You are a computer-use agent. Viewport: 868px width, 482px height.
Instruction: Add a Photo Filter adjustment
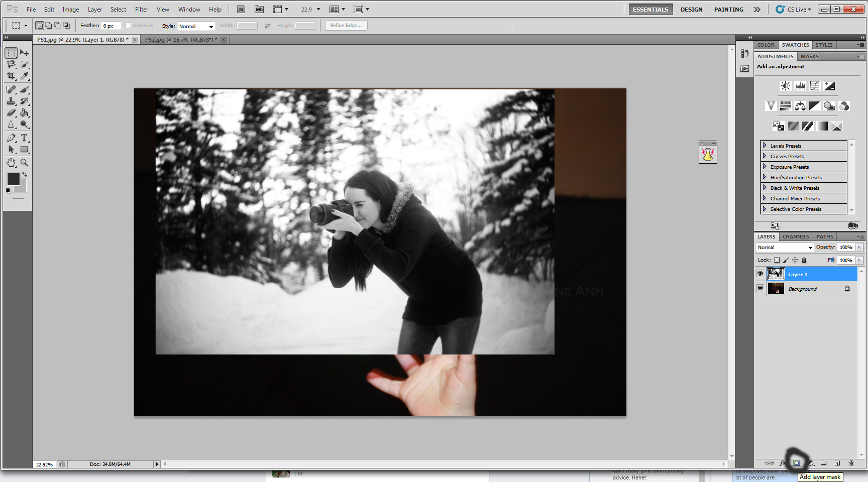point(829,106)
